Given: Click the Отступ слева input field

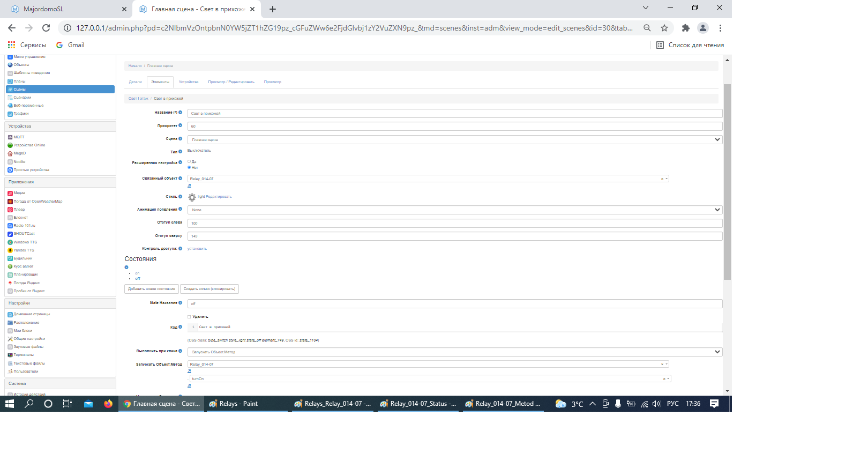Looking at the screenshot, I should click(x=455, y=223).
